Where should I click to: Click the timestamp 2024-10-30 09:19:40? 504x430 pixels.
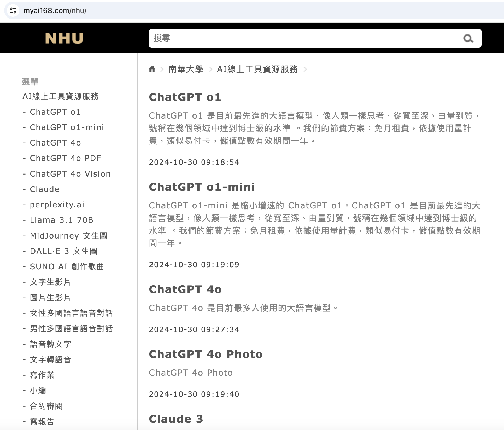click(x=194, y=394)
